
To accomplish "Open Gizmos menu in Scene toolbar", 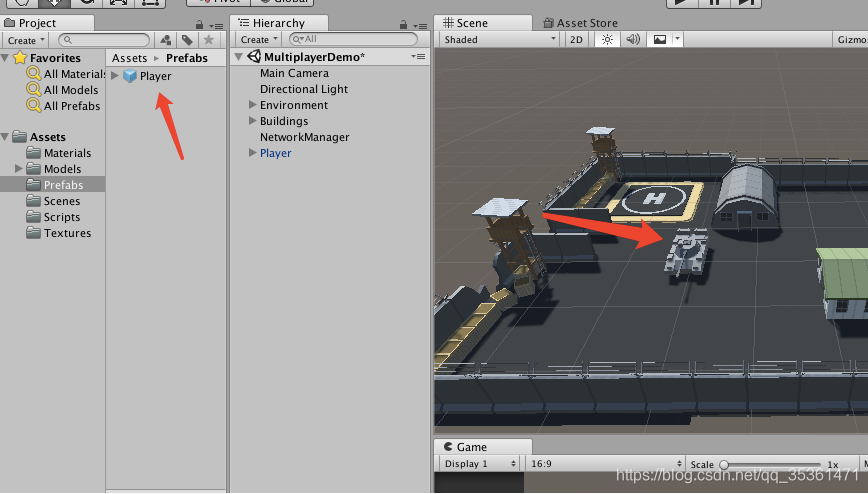I will click(851, 39).
